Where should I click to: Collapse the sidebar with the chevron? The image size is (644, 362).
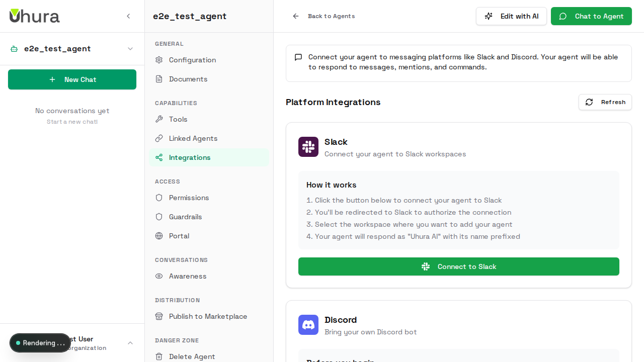coord(128,16)
